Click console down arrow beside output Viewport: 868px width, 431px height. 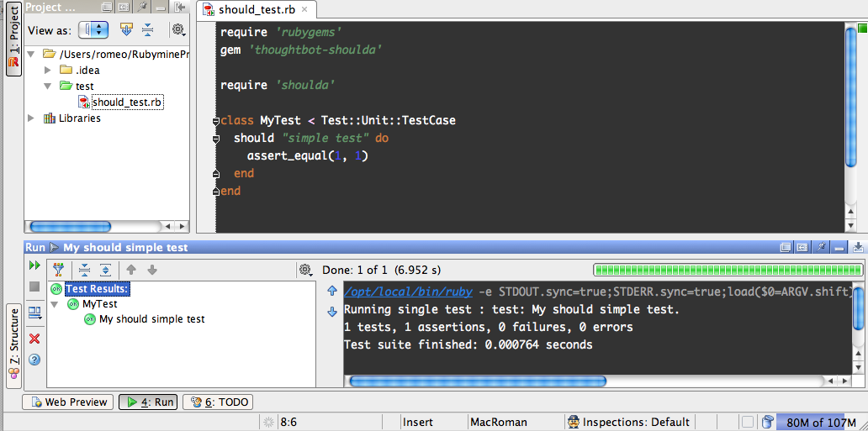coord(332,312)
